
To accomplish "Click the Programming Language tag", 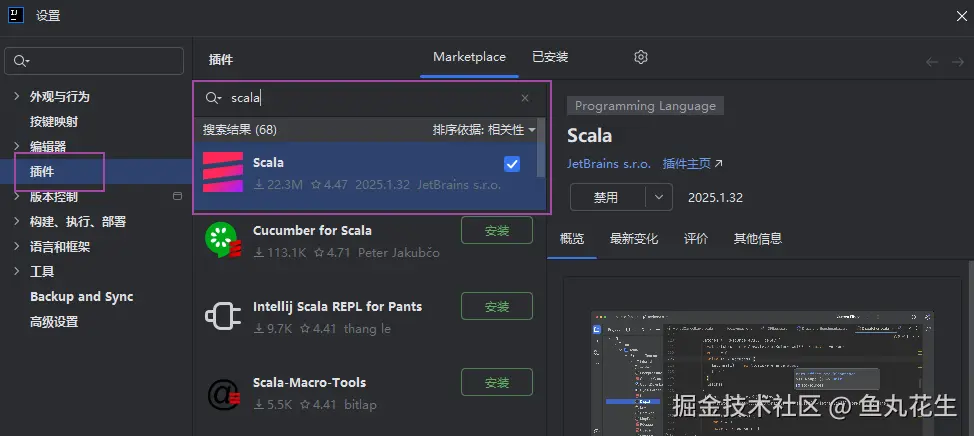I will [645, 106].
